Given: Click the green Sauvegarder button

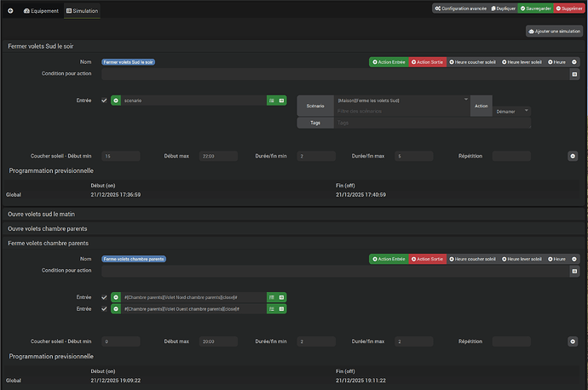Looking at the screenshot, I should (x=533, y=8).
